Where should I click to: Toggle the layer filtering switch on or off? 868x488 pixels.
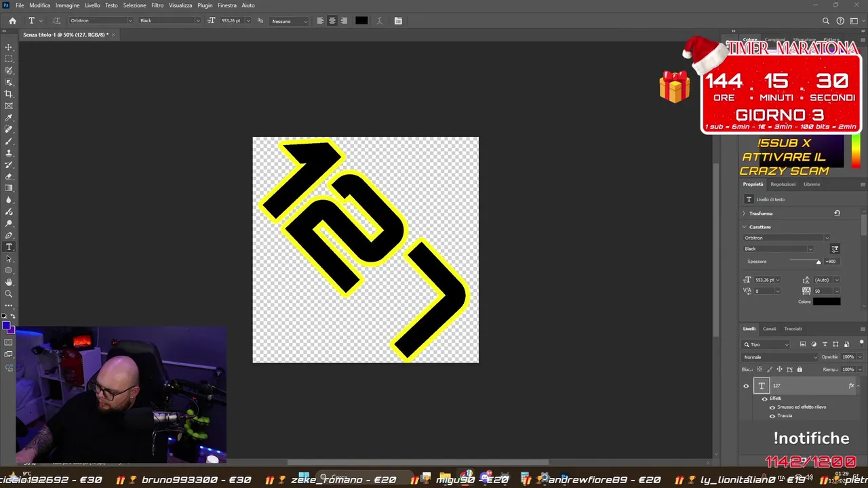861,344
